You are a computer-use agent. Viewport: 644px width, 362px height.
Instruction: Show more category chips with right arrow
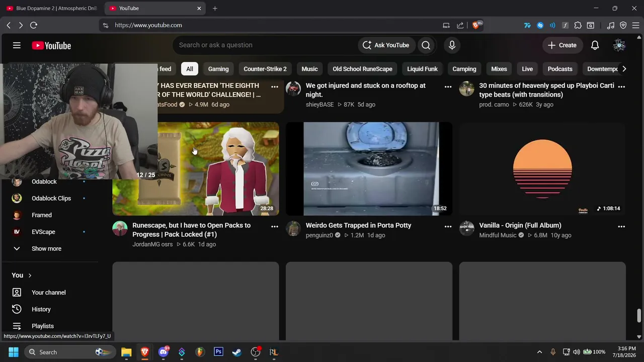tap(624, 69)
